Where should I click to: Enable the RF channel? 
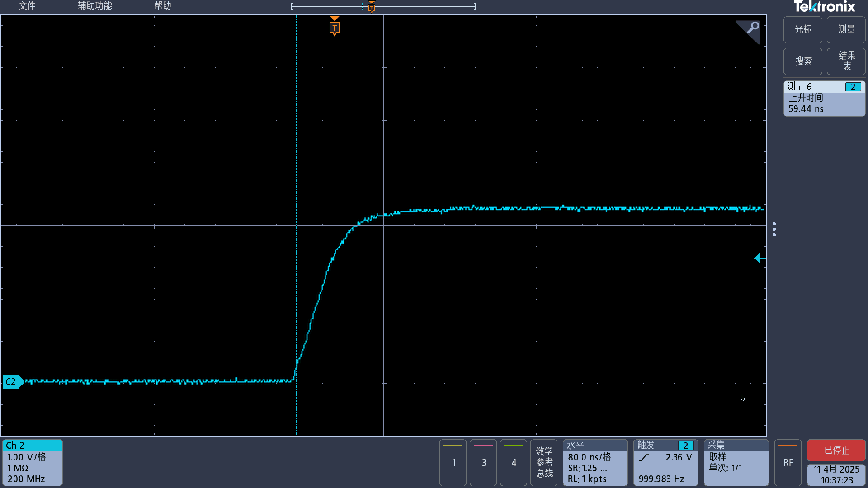tap(788, 462)
